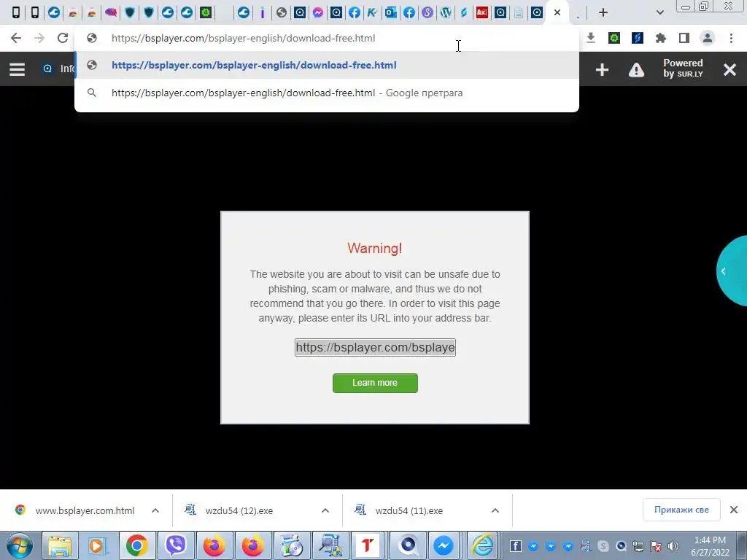Click the warning triangle icon in Sur.ly bar
The width and height of the screenshot is (747, 560).
(x=636, y=70)
